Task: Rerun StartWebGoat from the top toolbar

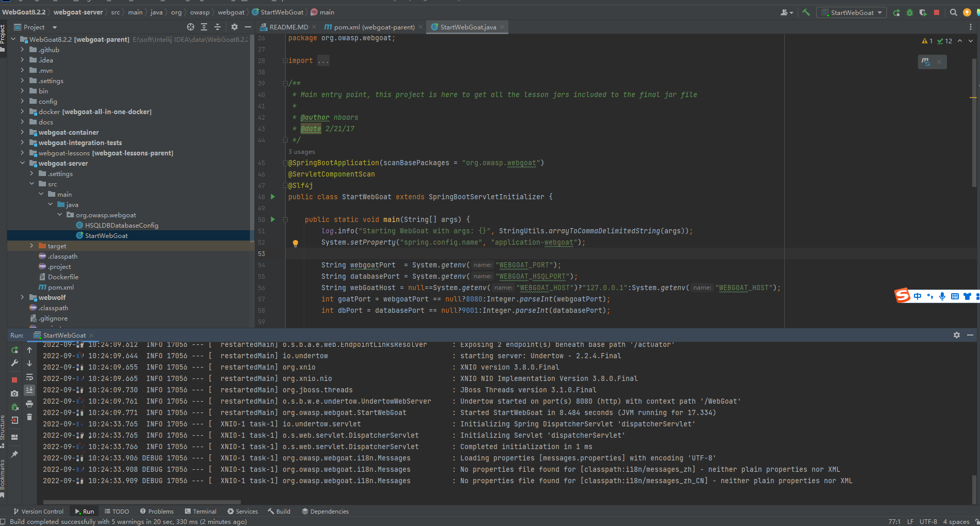Action: [x=896, y=12]
